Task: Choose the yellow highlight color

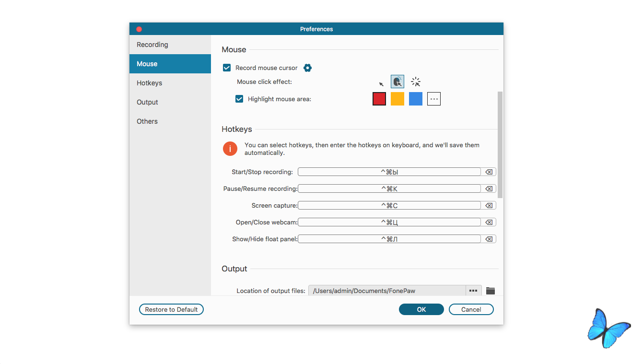Action: click(397, 99)
